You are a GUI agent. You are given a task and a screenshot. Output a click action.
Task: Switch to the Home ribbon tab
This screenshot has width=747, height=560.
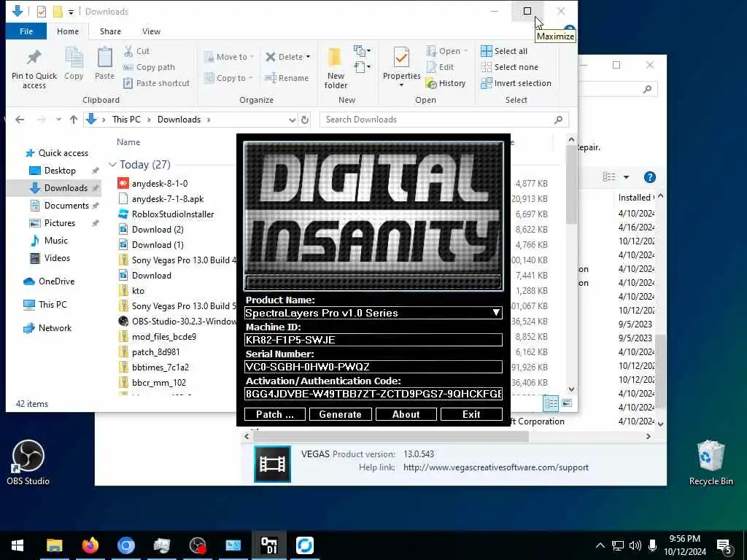[68, 31]
